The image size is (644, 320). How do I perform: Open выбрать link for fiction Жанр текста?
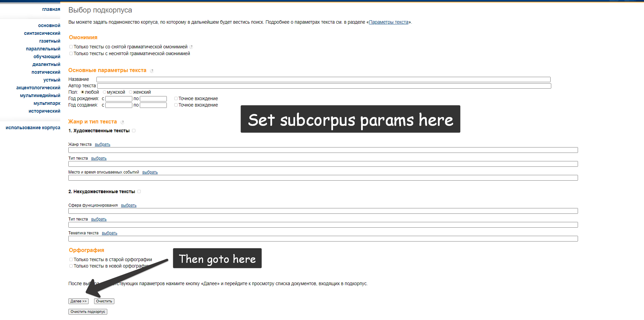coord(103,144)
